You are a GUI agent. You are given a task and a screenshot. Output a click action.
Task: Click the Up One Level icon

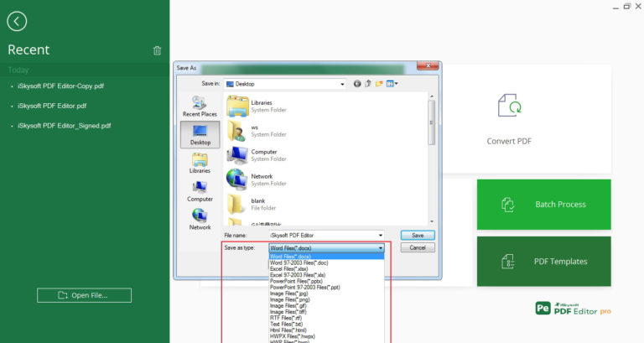click(368, 84)
